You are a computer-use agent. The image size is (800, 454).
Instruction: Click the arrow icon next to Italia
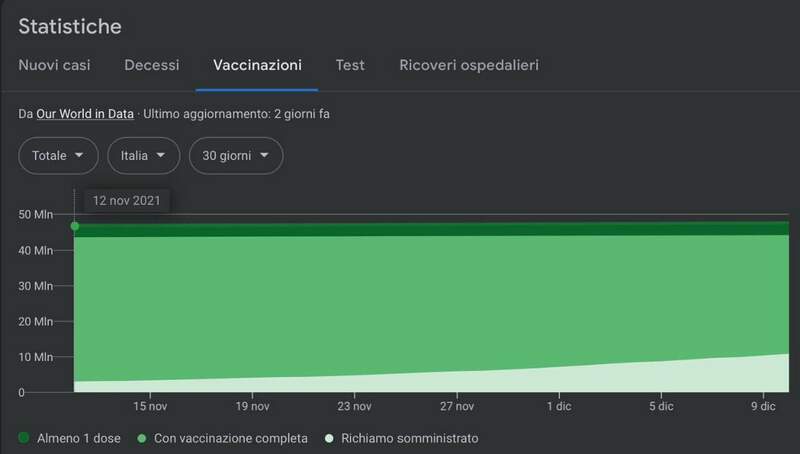[x=161, y=156]
